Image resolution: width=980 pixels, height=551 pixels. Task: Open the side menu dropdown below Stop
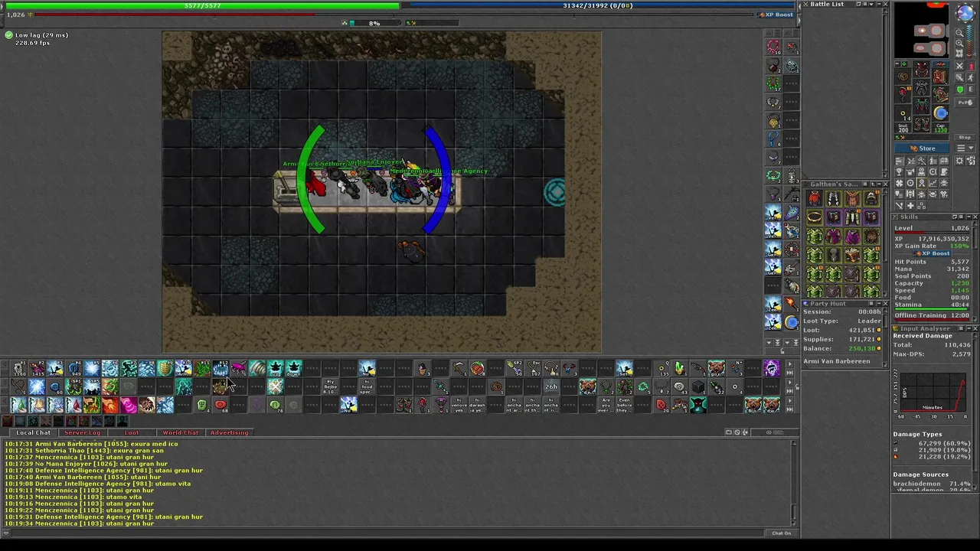pos(965,148)
